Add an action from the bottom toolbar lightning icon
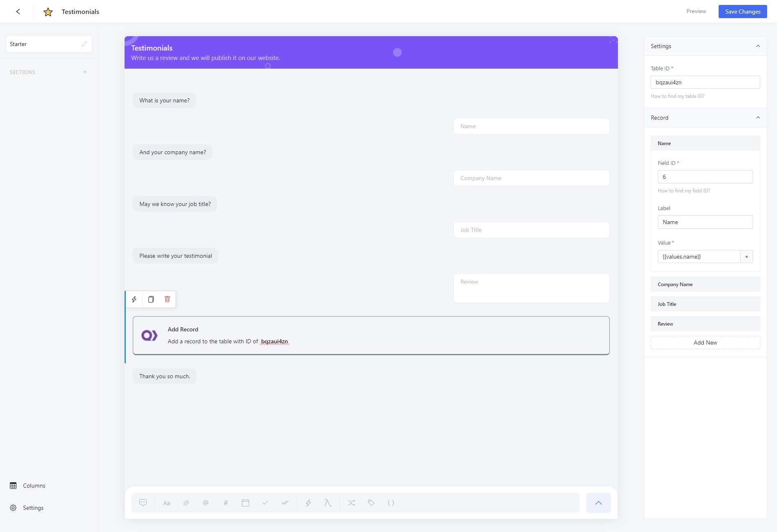Image resolution: width=777 pixels, height=532 pixels. point(308,503)
